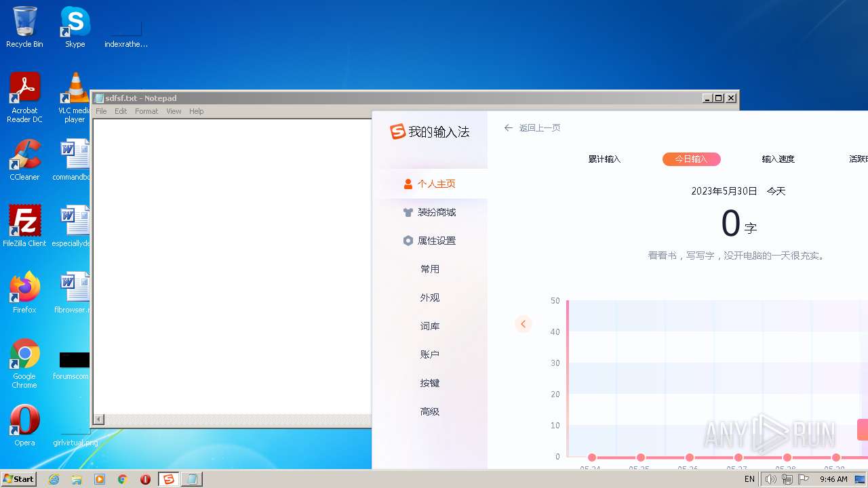Open Chrome from the taskbar
Viewport: 868px width, 488px height.
click(x=123, y=479)
